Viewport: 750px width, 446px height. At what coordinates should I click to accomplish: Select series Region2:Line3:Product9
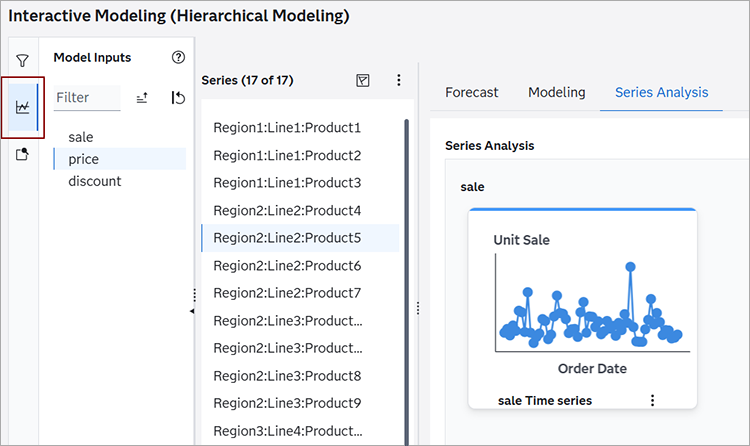coord(300,403)
